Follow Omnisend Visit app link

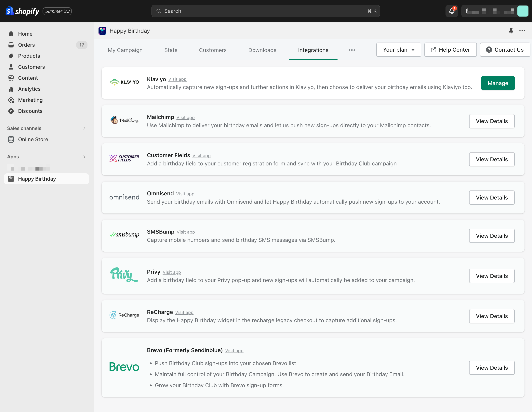pyautogui.click(x=185, y=194)
